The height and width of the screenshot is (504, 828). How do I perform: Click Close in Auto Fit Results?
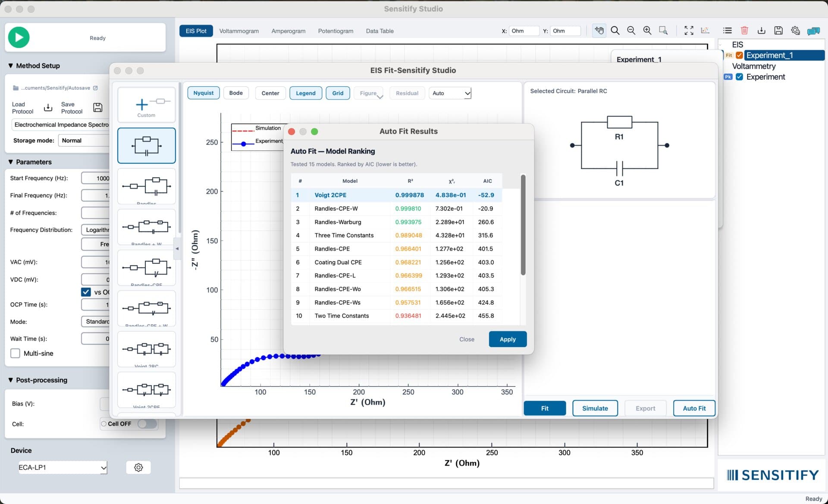click(467, 339)
